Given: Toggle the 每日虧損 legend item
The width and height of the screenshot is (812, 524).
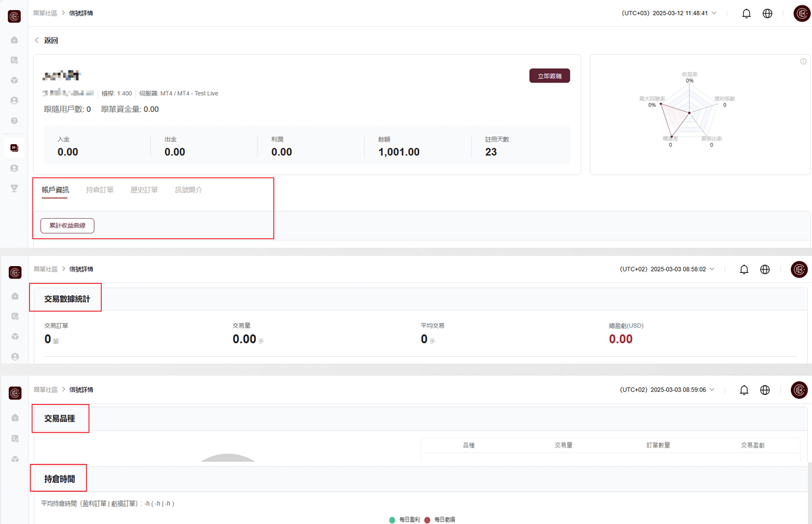Looking at the screenshot, I should 440,519.
